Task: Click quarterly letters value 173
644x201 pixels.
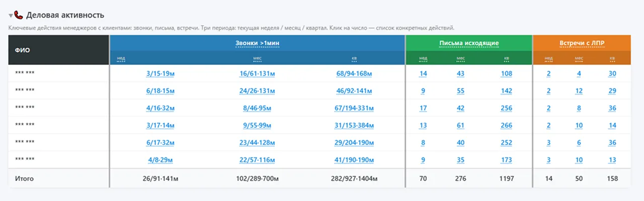Action: [x=506, y=160]
